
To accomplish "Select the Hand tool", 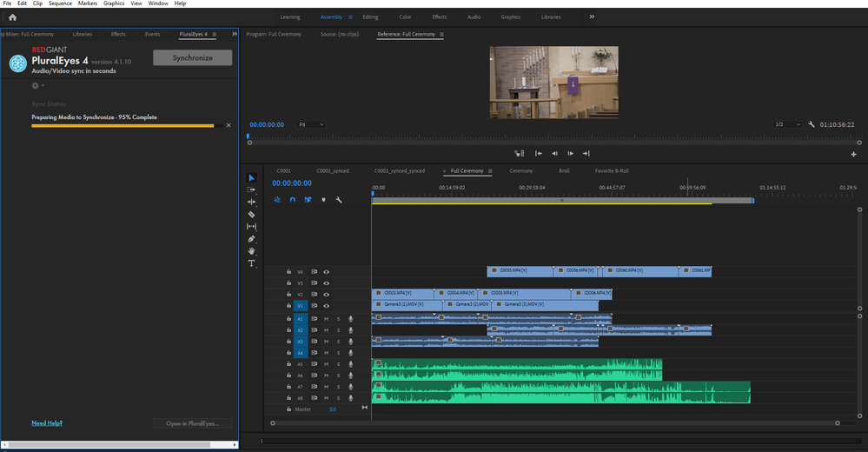I will coord(252,251).
